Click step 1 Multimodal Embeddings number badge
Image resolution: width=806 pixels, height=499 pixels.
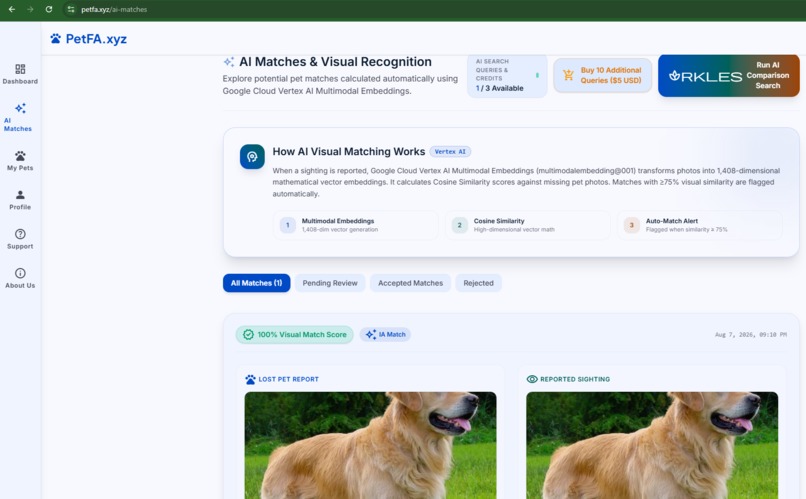coord(287,225)
